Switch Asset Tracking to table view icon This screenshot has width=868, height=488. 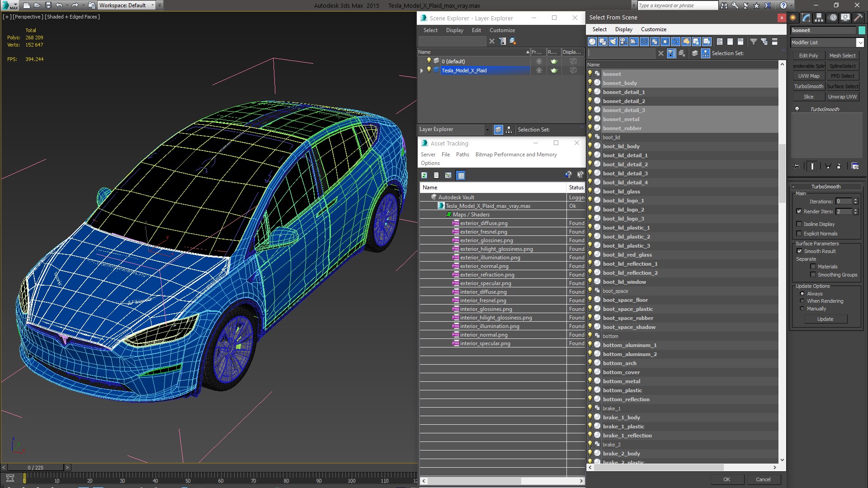coord(461,175)
